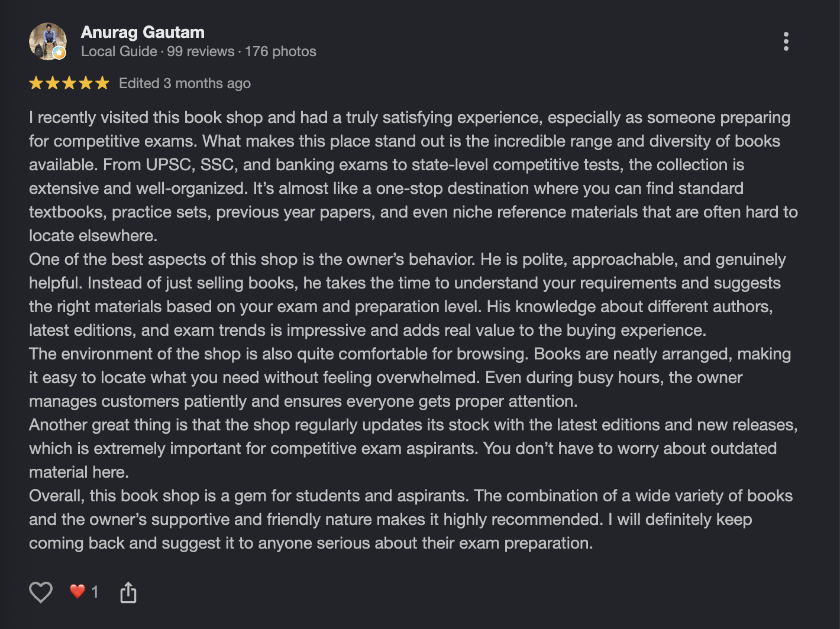Click the fourth yellow rating star
Screen dimensions: 840x629
(x=86, y=83)
